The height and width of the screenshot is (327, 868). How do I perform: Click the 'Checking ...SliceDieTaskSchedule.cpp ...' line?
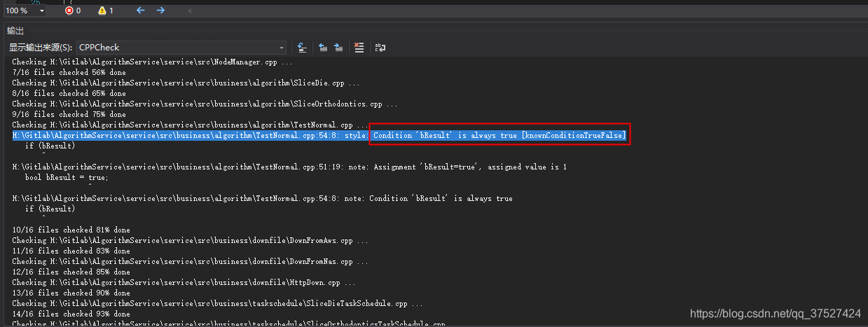tap(217, 303)
